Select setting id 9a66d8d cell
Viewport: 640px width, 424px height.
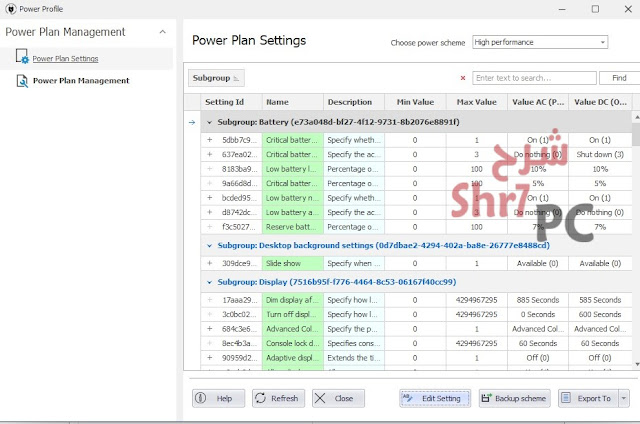click(240, 183)
